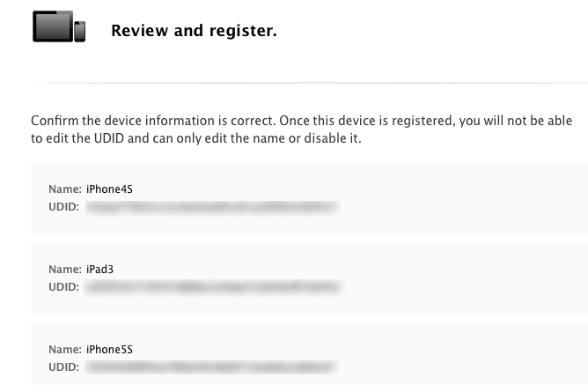Image resolution: width=588 pixels, height=385 pixels.
Task: Click the blurred UDID value for iPhone4S
Action: 213,208
